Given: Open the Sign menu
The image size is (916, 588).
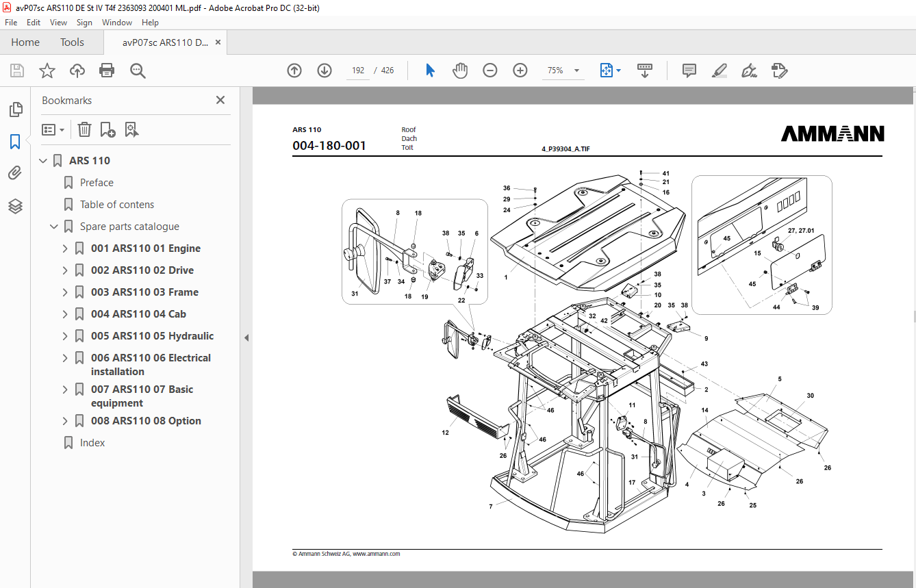Looking at the screenshot, I should pos(84,23).
